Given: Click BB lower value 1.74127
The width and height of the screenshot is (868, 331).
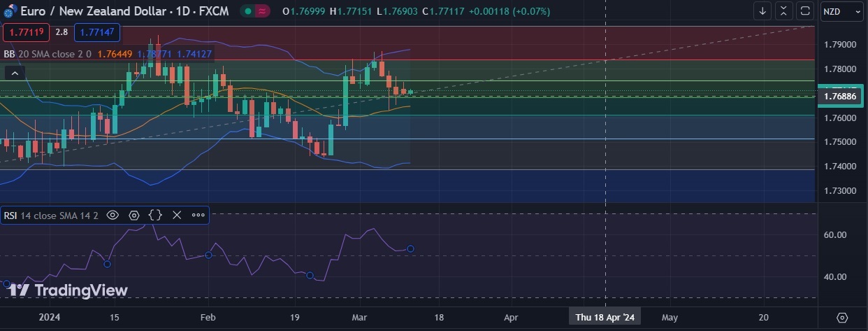Looking at the screenshot, I should (x=194, y=53).
